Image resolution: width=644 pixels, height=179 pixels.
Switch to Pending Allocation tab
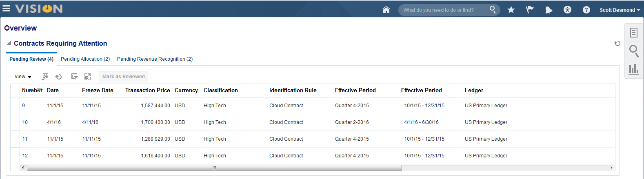click(85, 59)
